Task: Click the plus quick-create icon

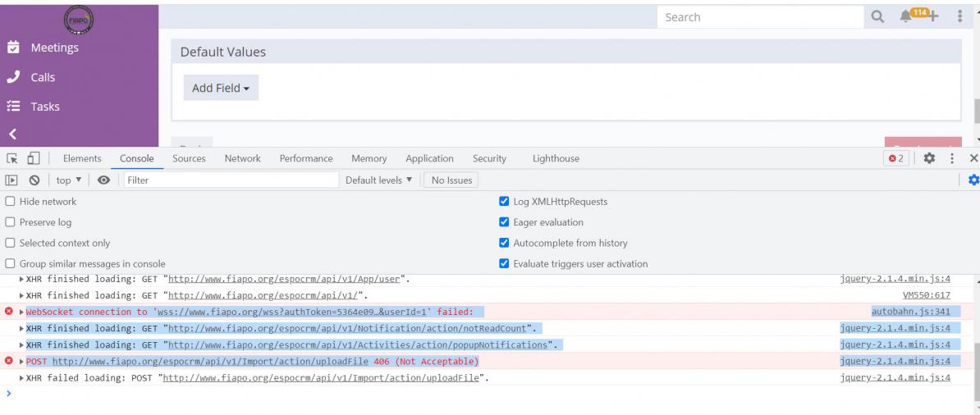Action: [x=933, y=17]
